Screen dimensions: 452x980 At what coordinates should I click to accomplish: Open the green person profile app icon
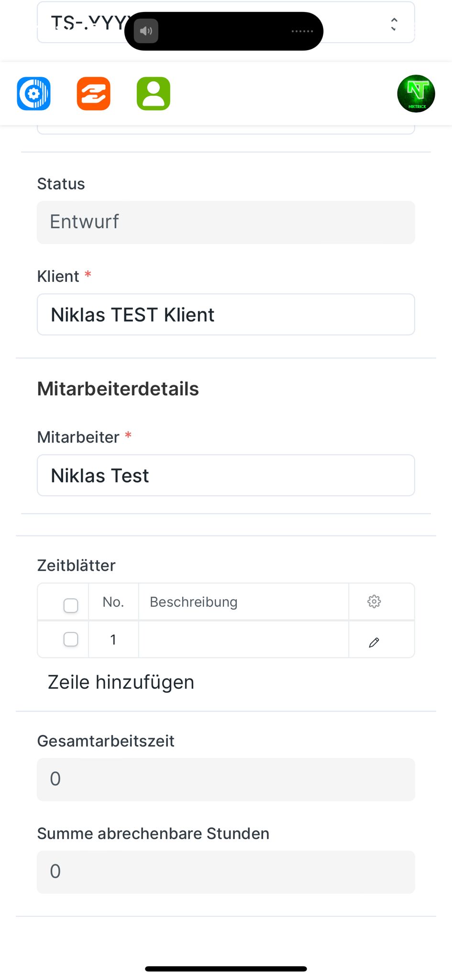(154, 93)
